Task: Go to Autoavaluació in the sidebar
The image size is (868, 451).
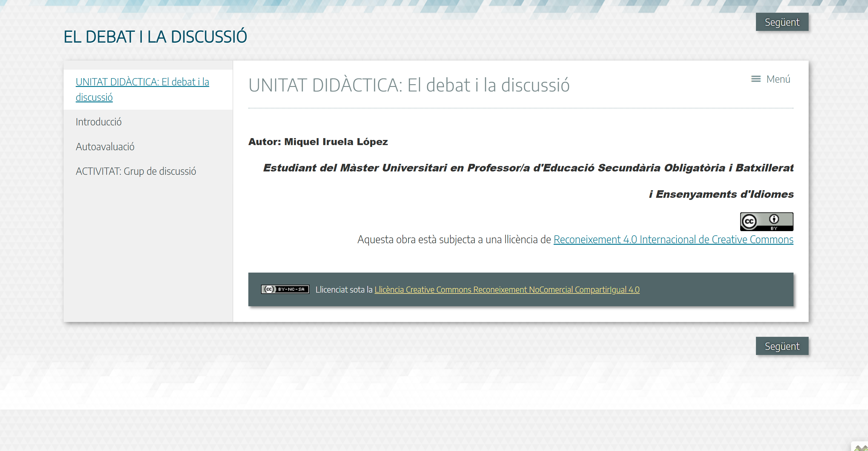Action: (x=105, y=147)
